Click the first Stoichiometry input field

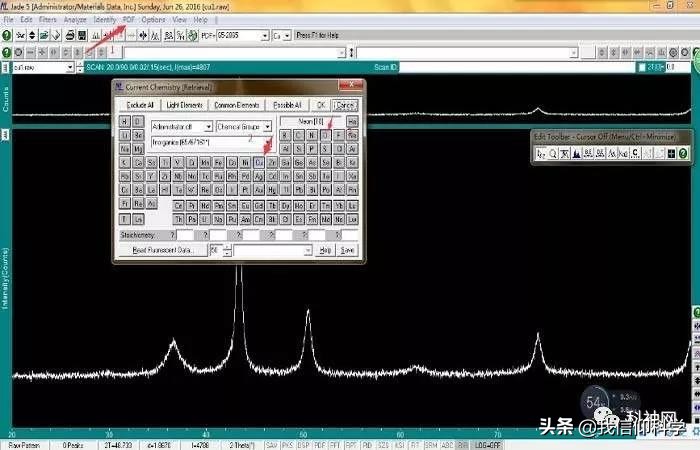(x=185, y=235)
